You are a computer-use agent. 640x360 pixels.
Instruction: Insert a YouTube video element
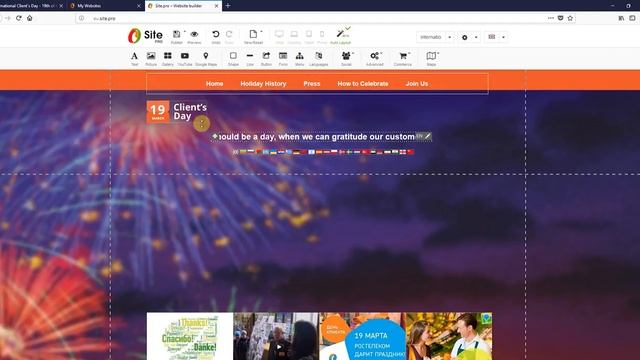184,56
